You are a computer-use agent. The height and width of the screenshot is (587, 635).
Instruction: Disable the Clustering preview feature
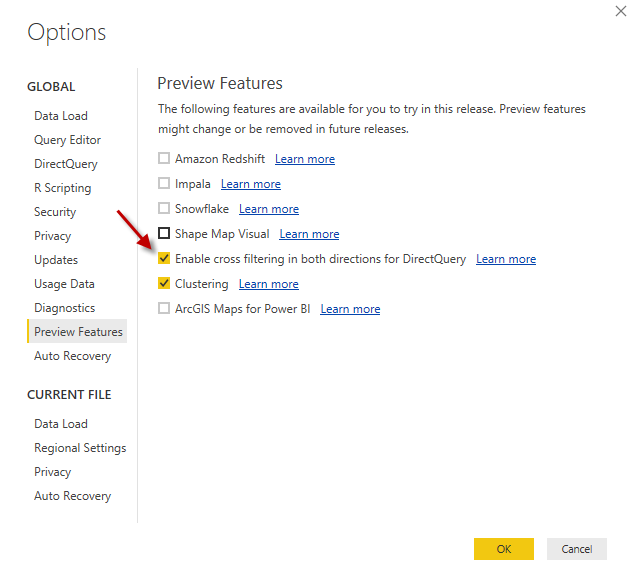pyautogui.click(x=164, y=284)
